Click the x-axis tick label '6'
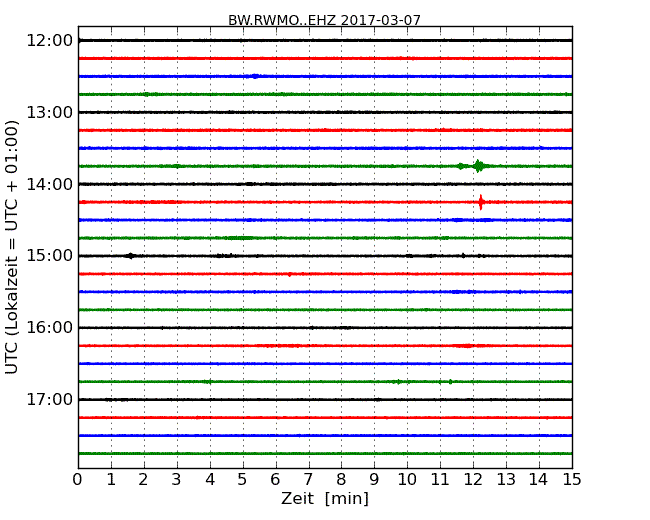Screen dimensions: 650x520 tap(275, 480)
